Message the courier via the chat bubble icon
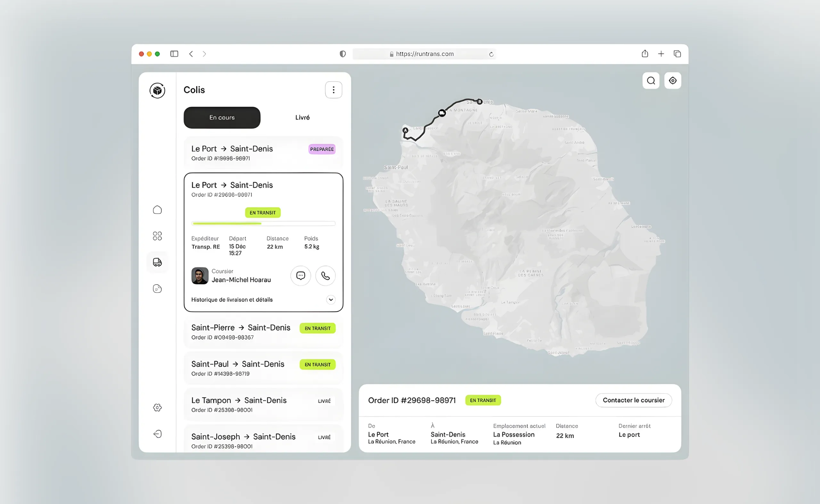Viewport: 820px width, 504px height. click(300, 276)
